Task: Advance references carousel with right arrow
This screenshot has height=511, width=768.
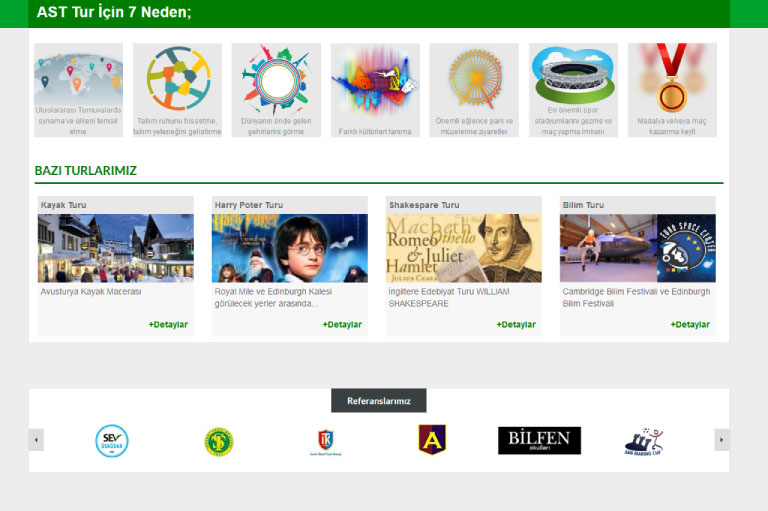Action: pyautogui.click(x=721, y=440)
